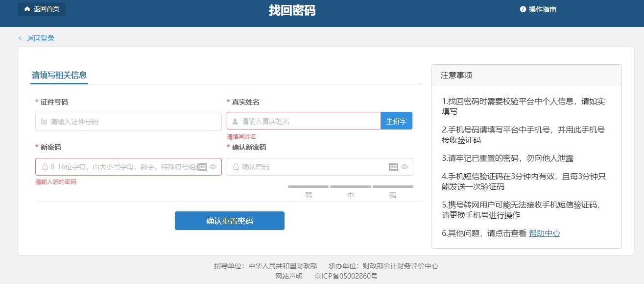Open the 帮助中心 link

point(545,233)
